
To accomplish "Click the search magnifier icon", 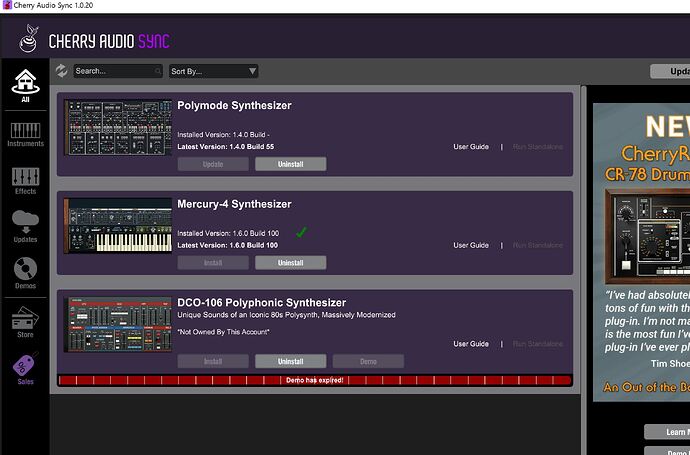I will [158, 71].
